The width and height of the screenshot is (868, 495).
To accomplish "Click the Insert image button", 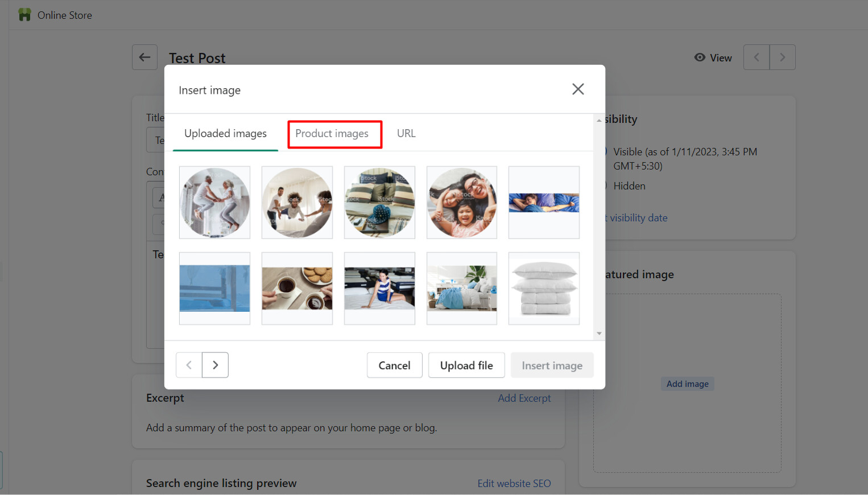I will (x=552, y=365).
